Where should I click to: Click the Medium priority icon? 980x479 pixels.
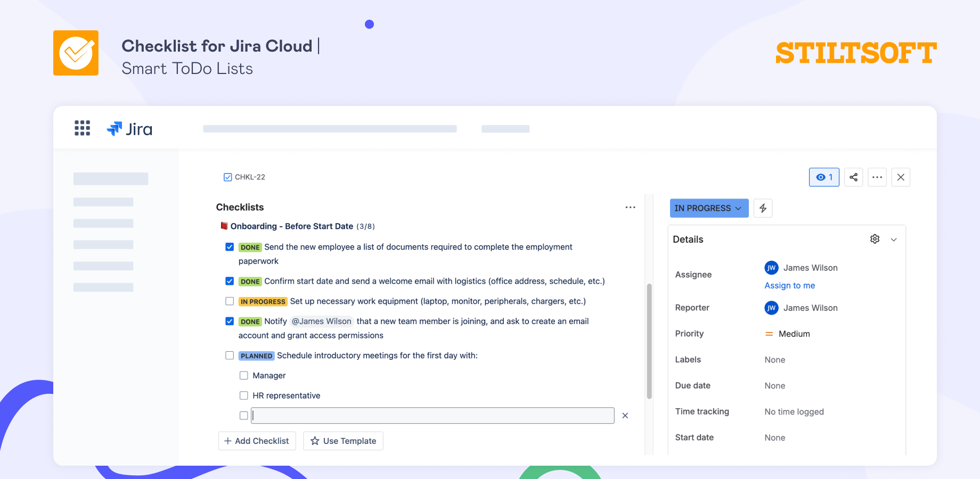click(x=769, y=334)
